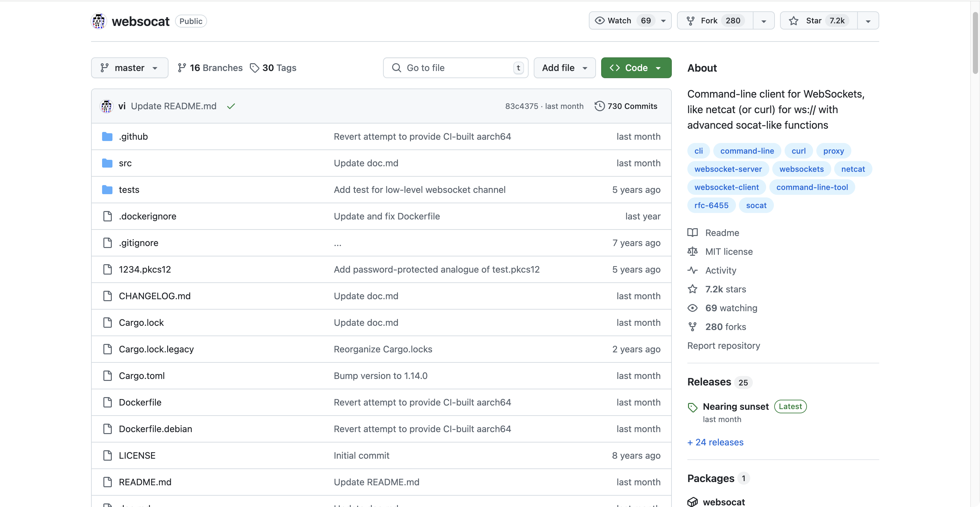Open the .github folder icon

(107, 136)
